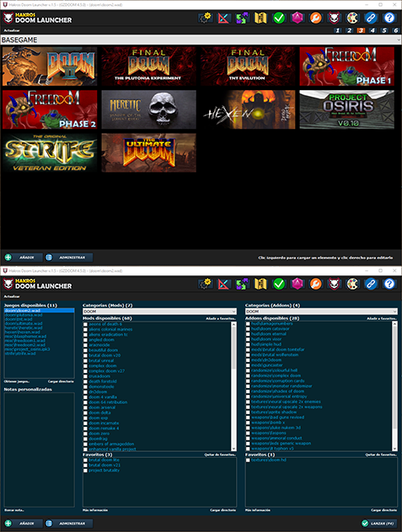Check the 'project brutality' favorite mod
The width and height of the screenshot is (402, 532).
point(85,471)
